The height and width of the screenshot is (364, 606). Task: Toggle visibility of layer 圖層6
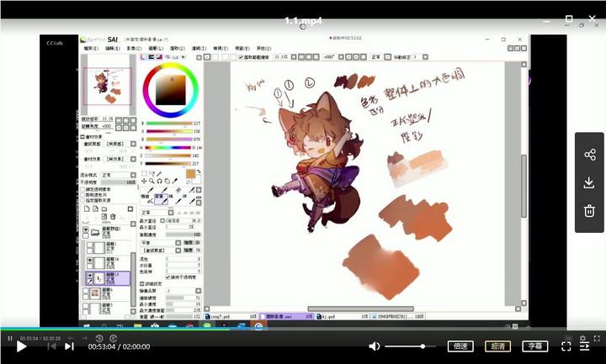tap(86, 291)
